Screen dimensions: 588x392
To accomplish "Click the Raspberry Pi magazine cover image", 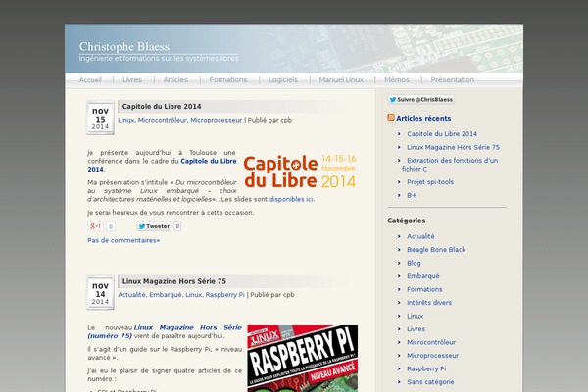I will click(x=302, y=359).
